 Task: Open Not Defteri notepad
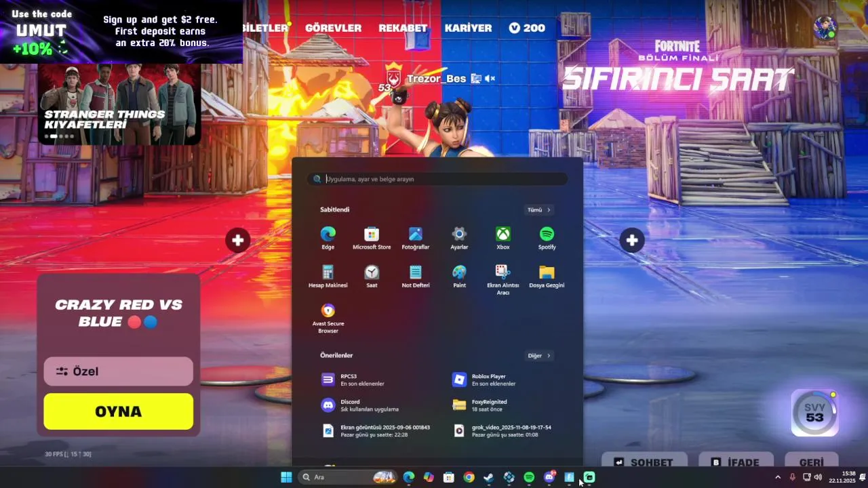pos(416,276)
